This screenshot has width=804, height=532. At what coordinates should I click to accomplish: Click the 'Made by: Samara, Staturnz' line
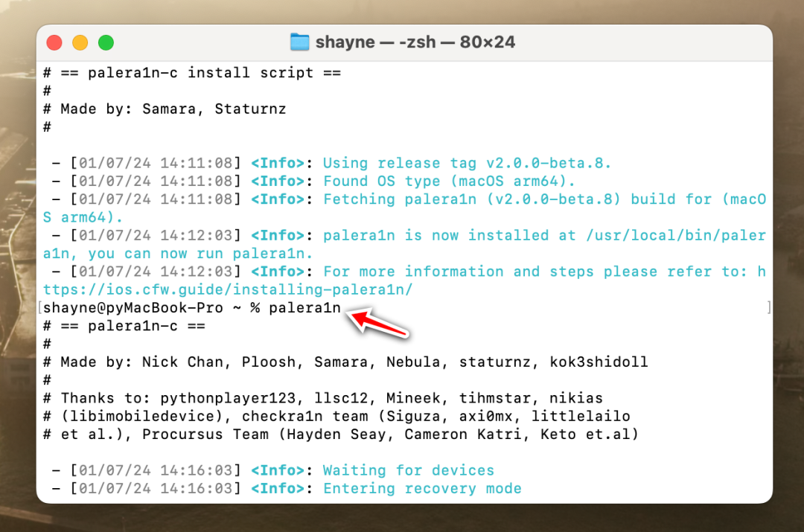(x=165, y=109)
